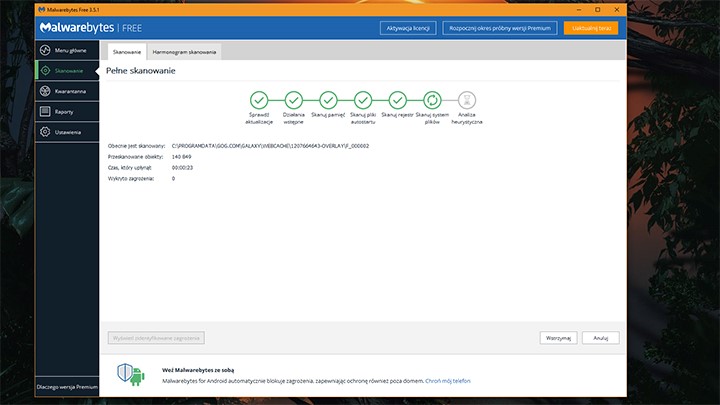Click the Działania wstępne step circle

(294, 99)
